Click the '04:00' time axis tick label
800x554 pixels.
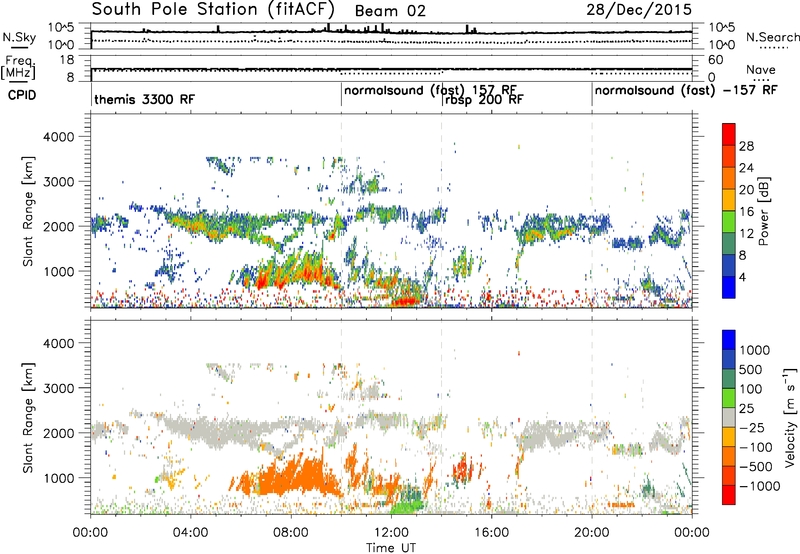coord(190,533)
